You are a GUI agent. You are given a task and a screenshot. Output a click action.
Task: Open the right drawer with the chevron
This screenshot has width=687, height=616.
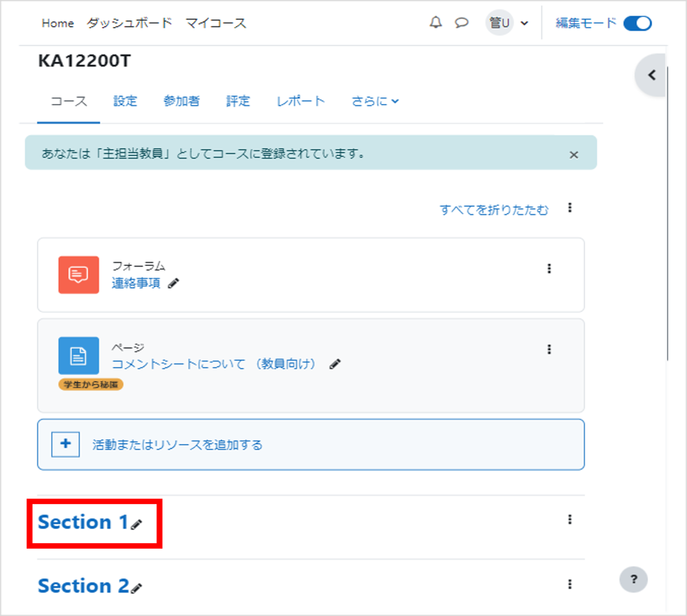(x=651, y=75)
